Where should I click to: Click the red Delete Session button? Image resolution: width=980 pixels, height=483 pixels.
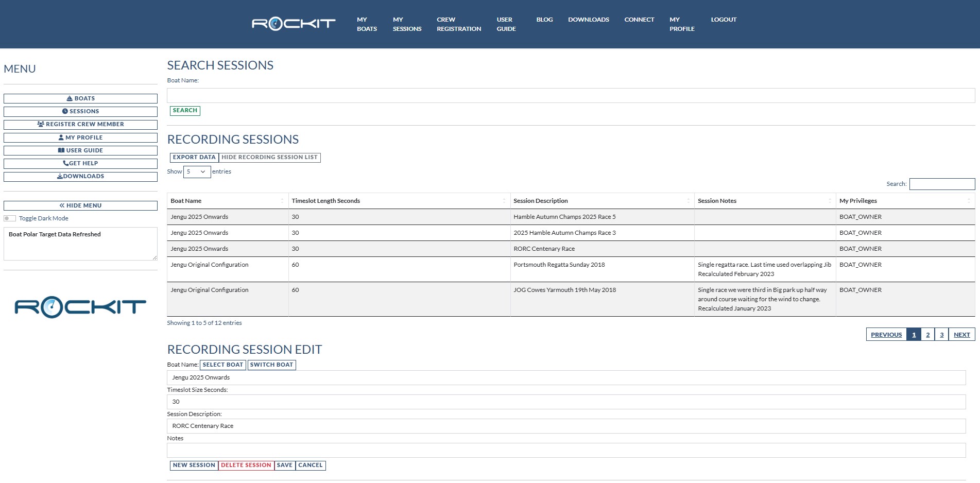pyautogui.click(x=246, y=465)
